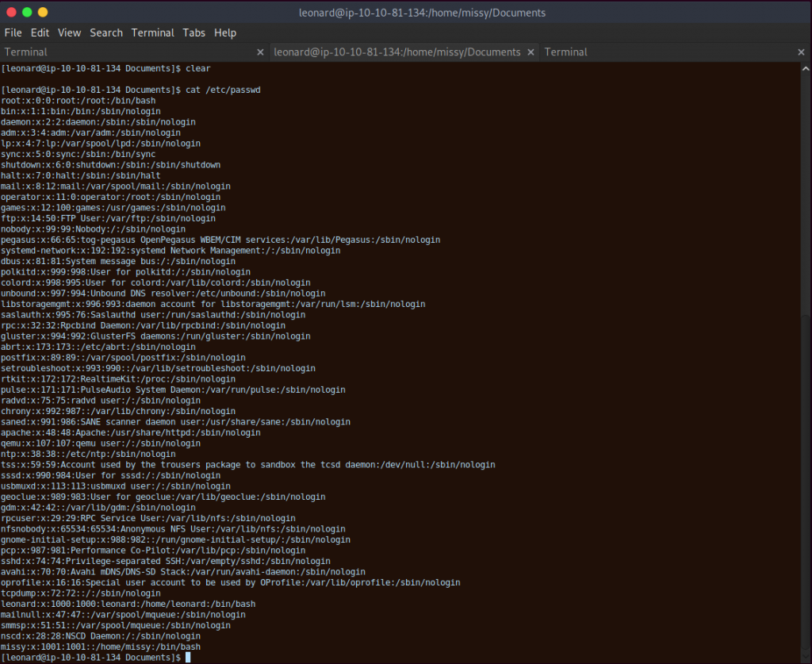Image resolution: width=812 pixels, height=664 pixels.
Task: Click the window title bar text
Action: point(422,13)
